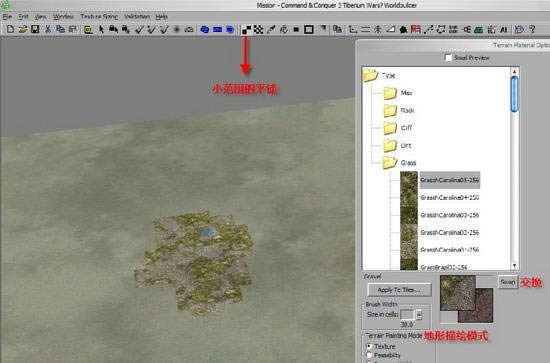Click the question mark help icon
Viewport: 550px width, 363px height.
click(x=532, y=29)
